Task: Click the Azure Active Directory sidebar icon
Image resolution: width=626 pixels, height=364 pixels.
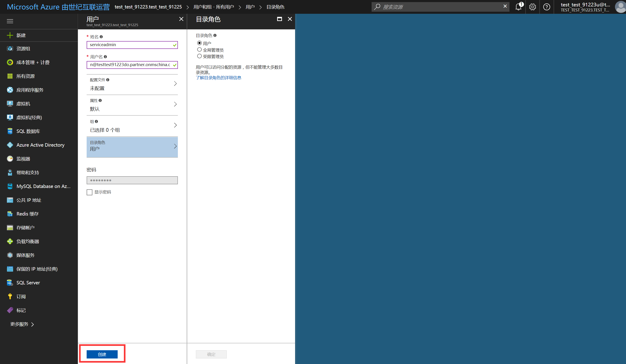Action: (x=10, y=145)
